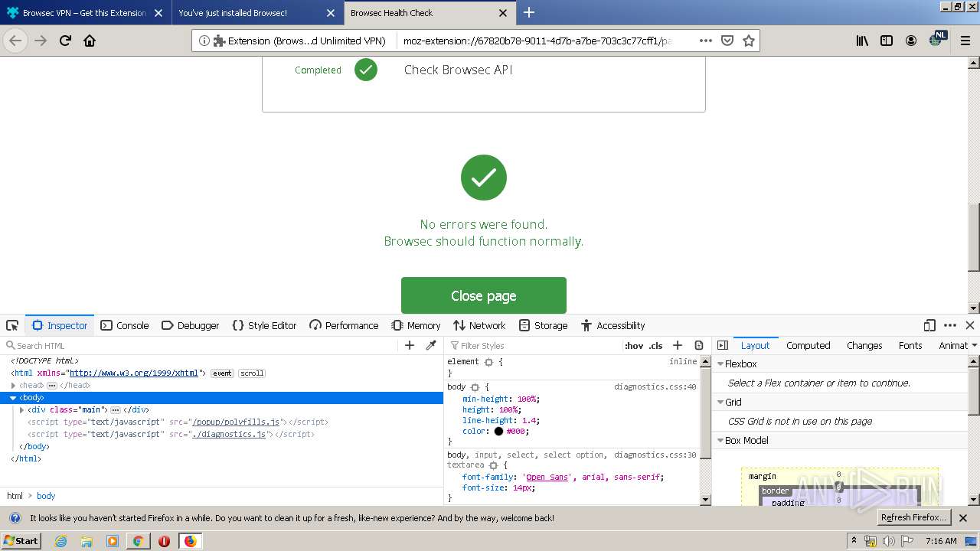
Task: Open Opera from the taskbar
Action: pos(164,541)
